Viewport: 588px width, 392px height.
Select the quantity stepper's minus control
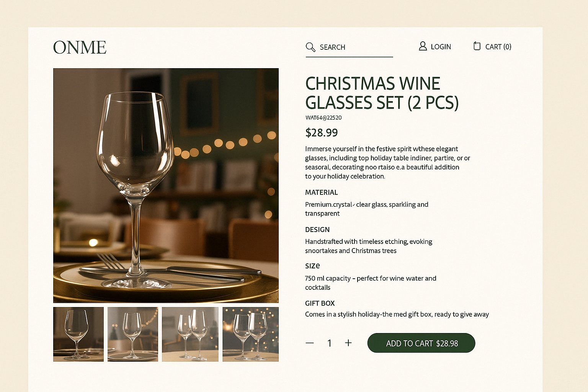[310, 343]
